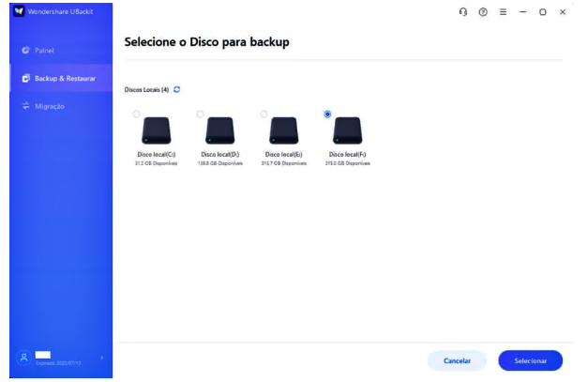Click the Wondershare UBackit logo icon
Screen dimensions: 588x382
[17, 12]
